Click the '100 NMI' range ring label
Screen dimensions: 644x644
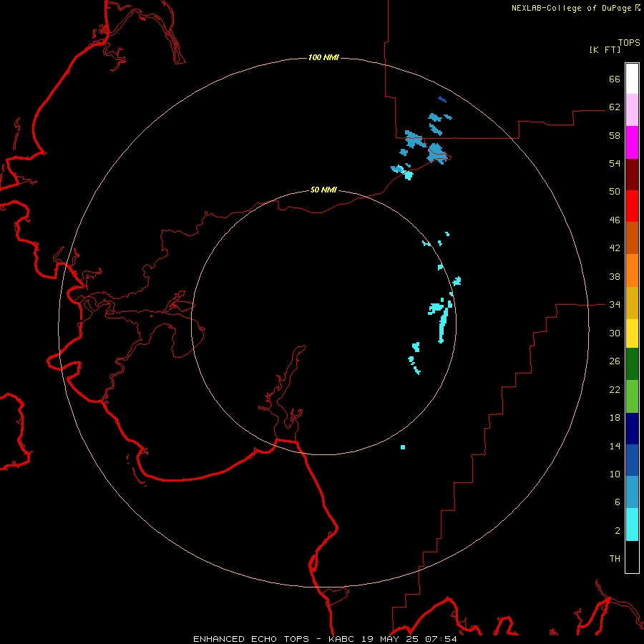pyautogui.click(x=323, y=57)
